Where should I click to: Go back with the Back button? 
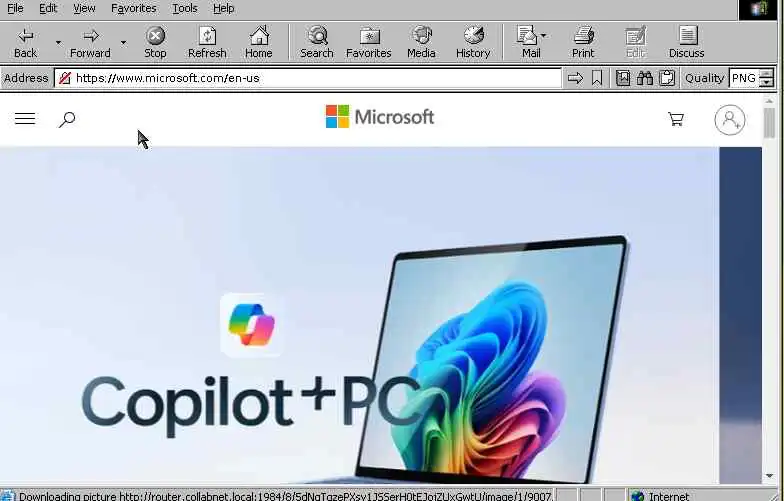click(25, 43)
